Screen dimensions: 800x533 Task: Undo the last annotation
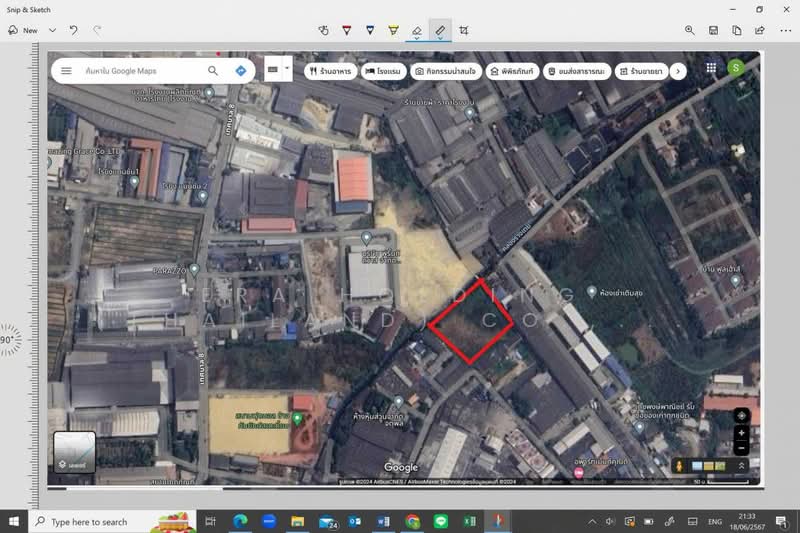click(x=74, y=31)
